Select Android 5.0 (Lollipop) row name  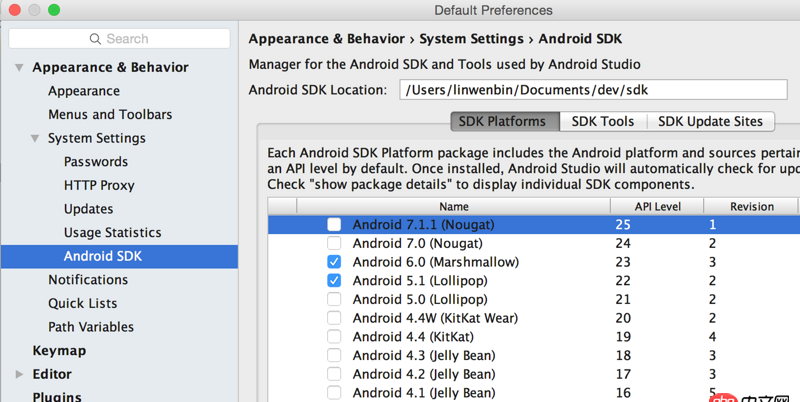(x=420, y=299)
